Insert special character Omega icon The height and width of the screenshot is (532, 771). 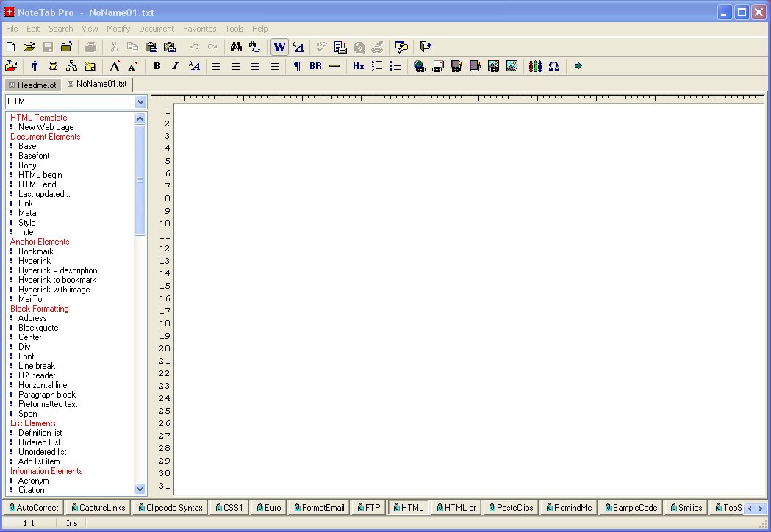click(x=553, y=66)
